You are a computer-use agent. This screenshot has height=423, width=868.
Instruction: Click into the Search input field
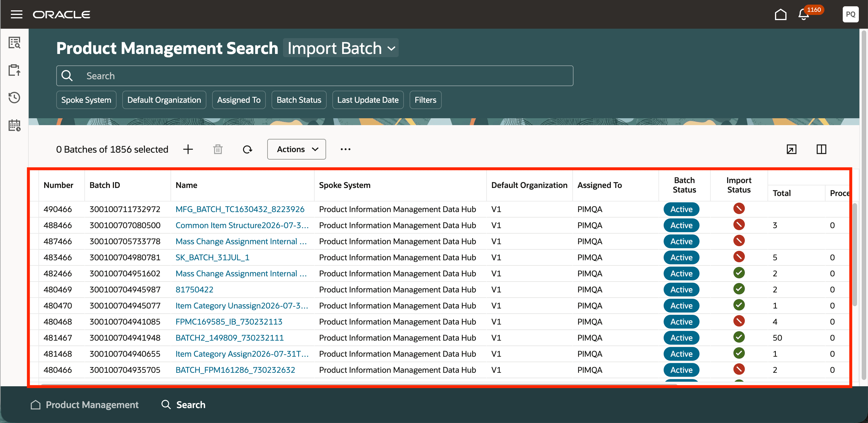[x=315, y=76]
